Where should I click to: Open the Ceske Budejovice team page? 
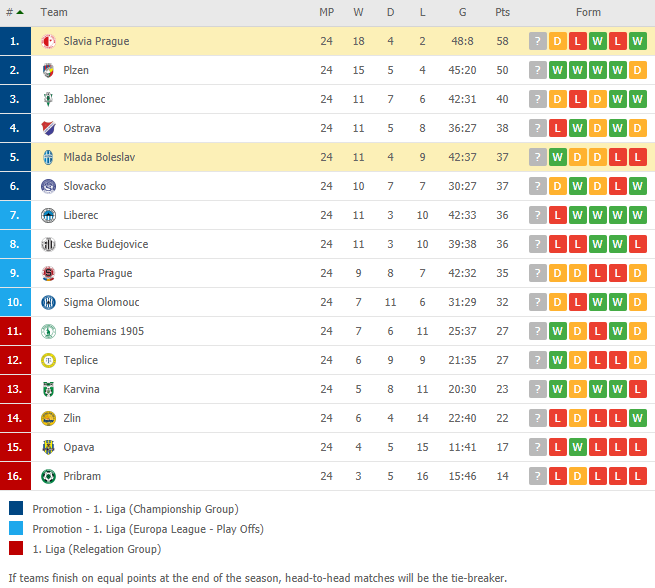(105, 244)
